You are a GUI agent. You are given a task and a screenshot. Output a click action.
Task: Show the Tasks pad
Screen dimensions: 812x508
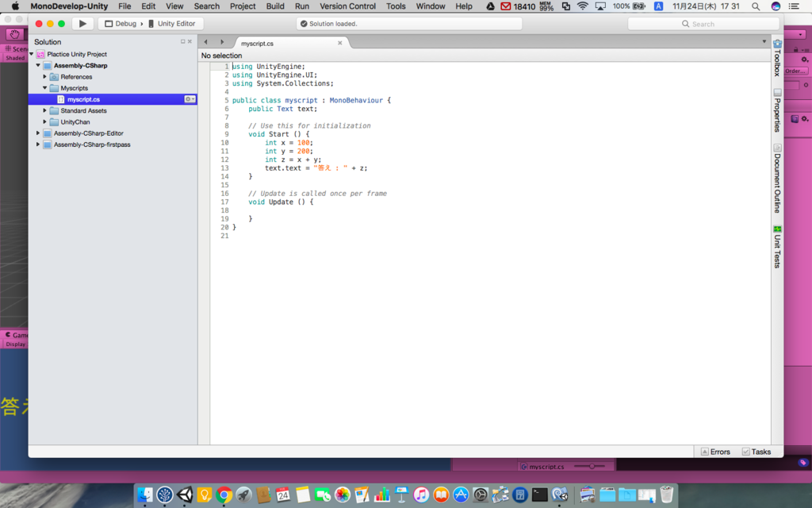pos(756,452)
